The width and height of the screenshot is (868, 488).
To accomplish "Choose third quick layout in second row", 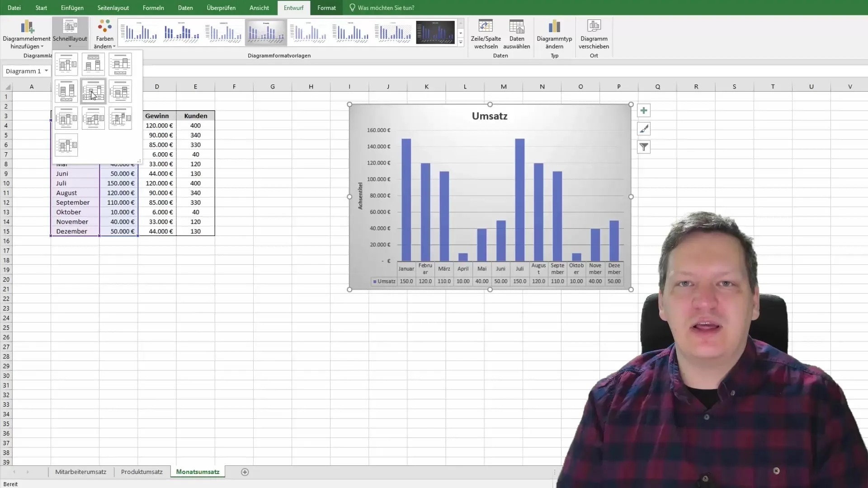I will (x=120, y=91).
